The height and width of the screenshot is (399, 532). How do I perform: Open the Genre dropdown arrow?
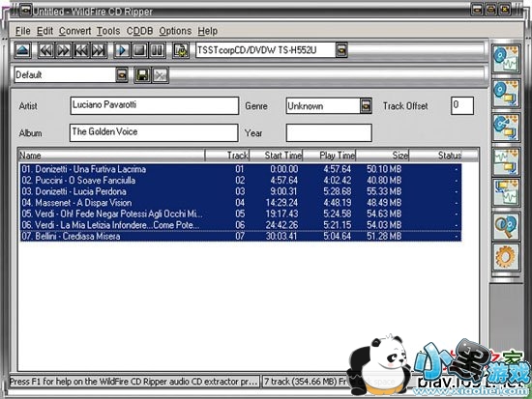[x=366, y=106]
